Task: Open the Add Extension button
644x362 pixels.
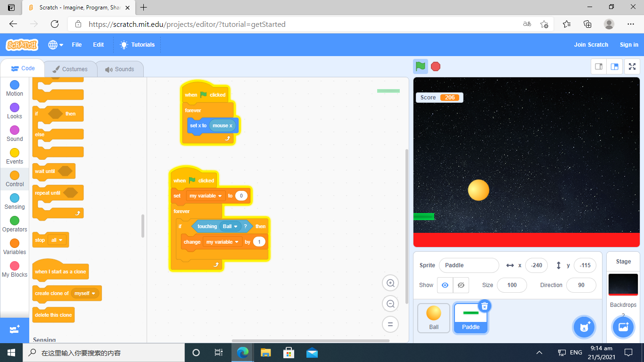Action: coord(14,329)
